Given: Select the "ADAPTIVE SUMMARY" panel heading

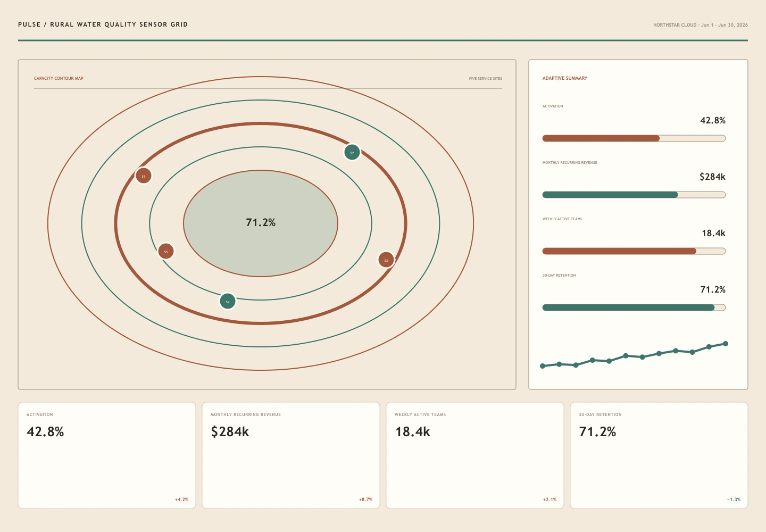Looking at the screenshot, I should 565,78.
